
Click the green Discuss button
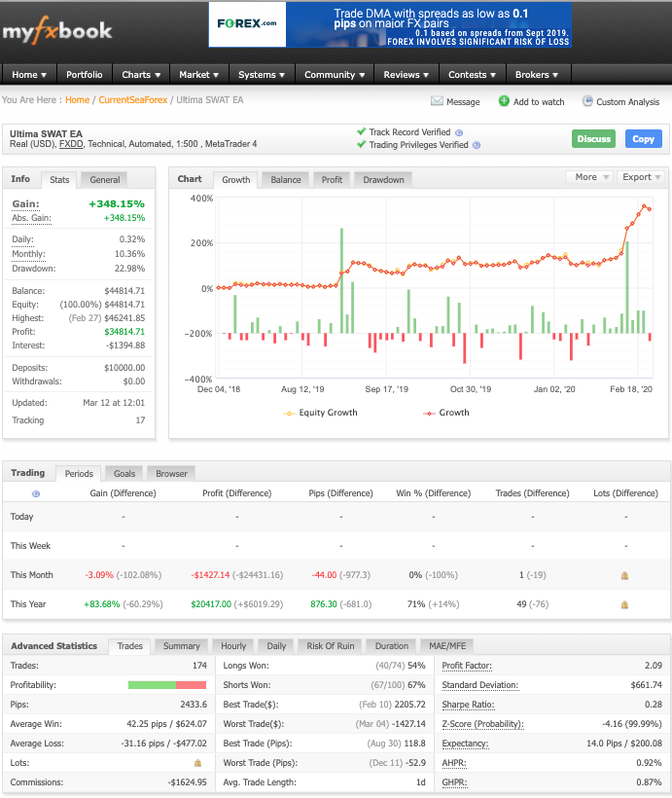(593, 139)
